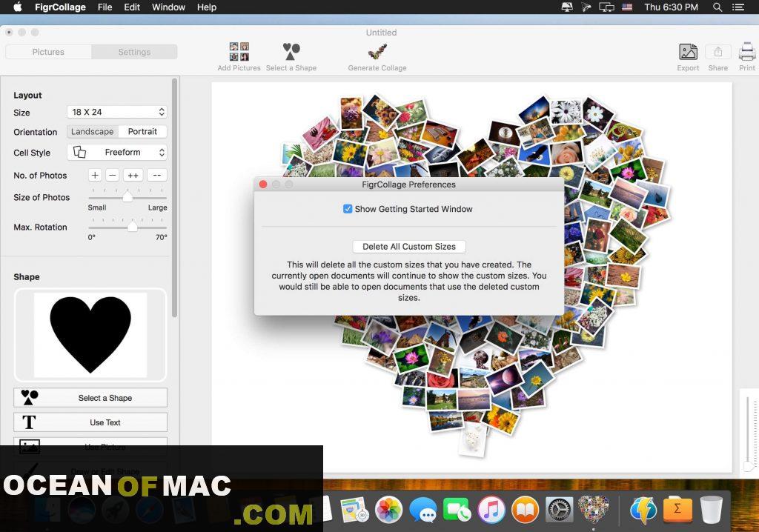Screen dimensions: 759x532
Task: Click the Add Pictures toolbar icon
Action: 239,52
